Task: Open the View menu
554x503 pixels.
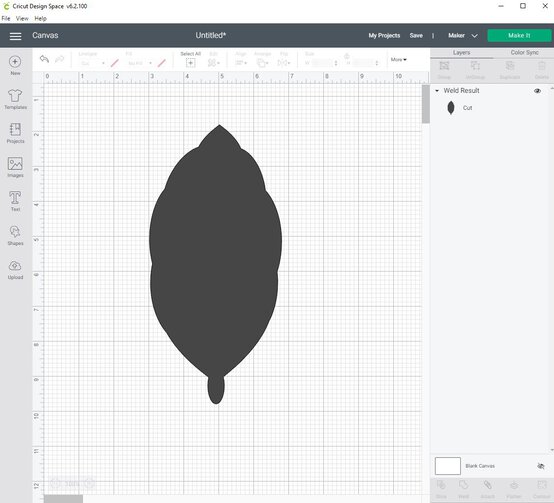Action: 22,18
